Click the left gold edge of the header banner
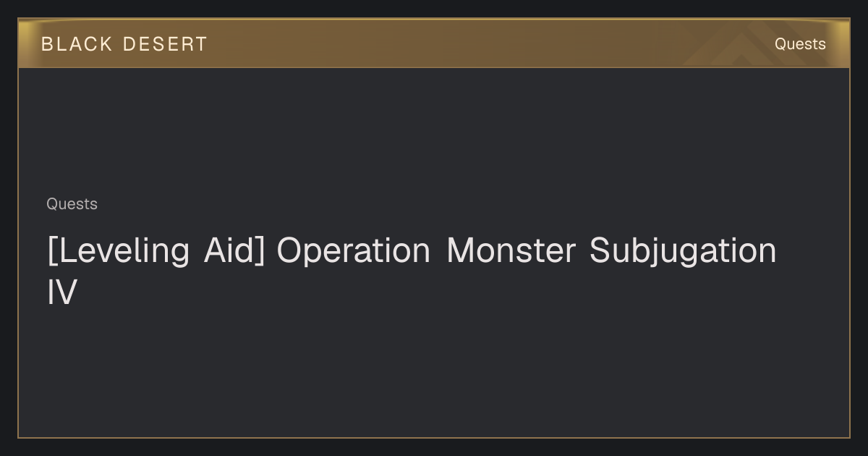 point(25,43)
